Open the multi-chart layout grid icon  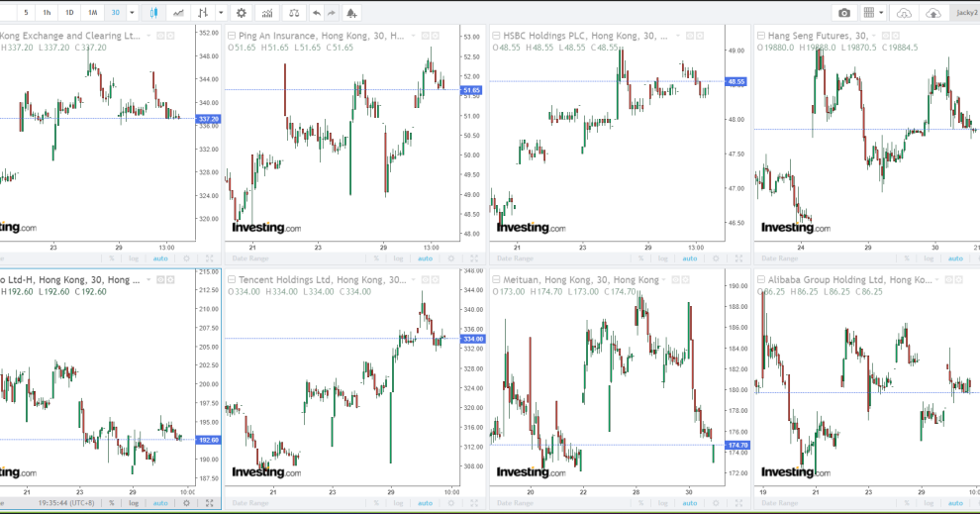(x=869, y=13)
